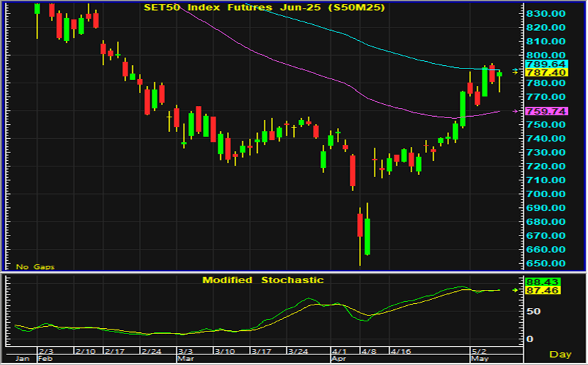Click the 4/8 date marker on the time axis
Viewport: 588px width, 365px height.
tap(366, 351)
